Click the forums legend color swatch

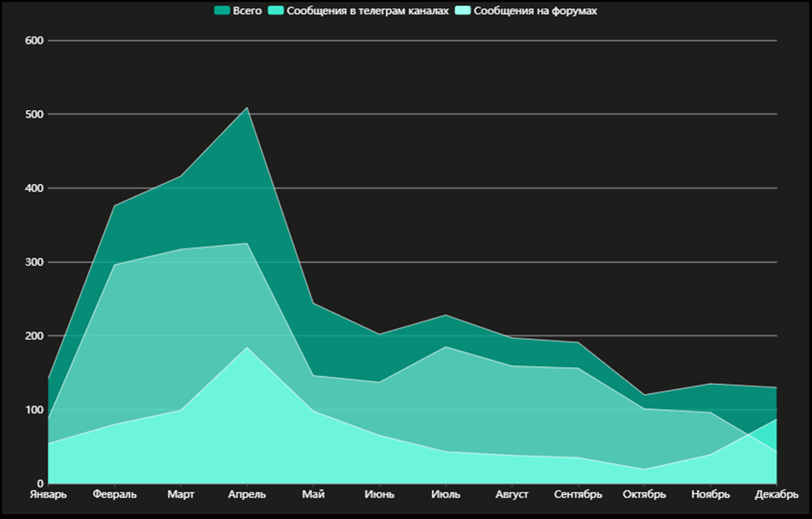tap(463, 10)
